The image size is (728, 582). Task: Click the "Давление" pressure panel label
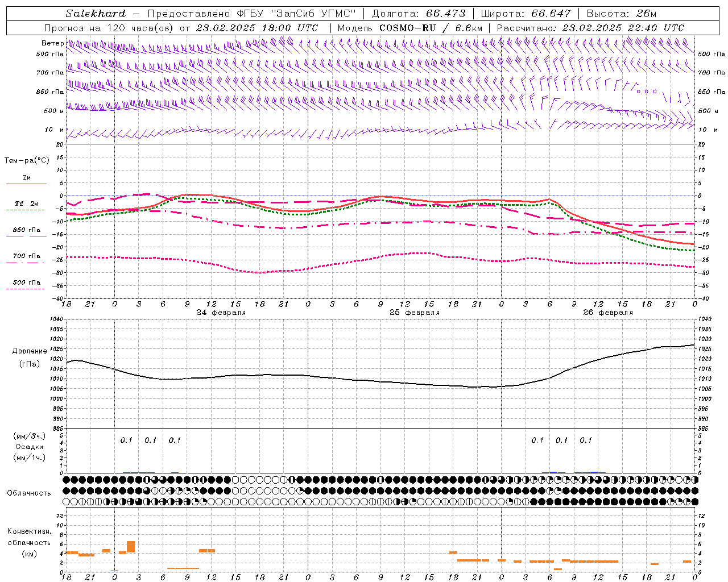pyautogui.click(x=30, y=351)
